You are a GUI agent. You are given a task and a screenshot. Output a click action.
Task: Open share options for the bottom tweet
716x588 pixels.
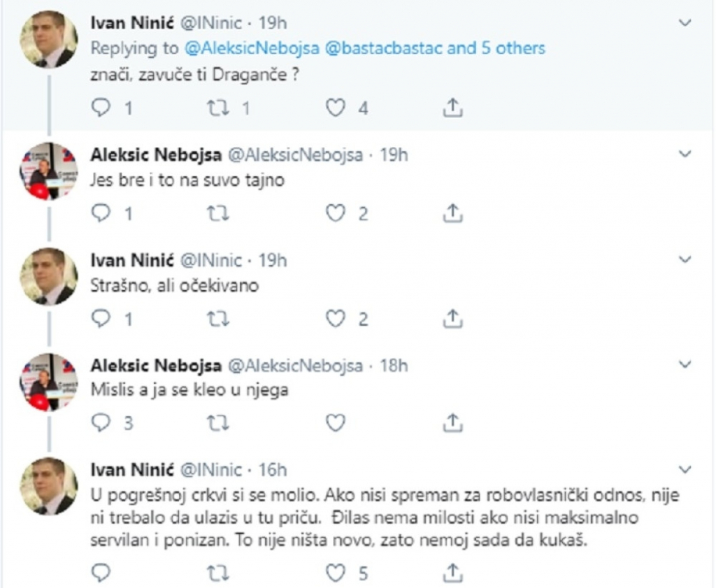click(452, 573)
